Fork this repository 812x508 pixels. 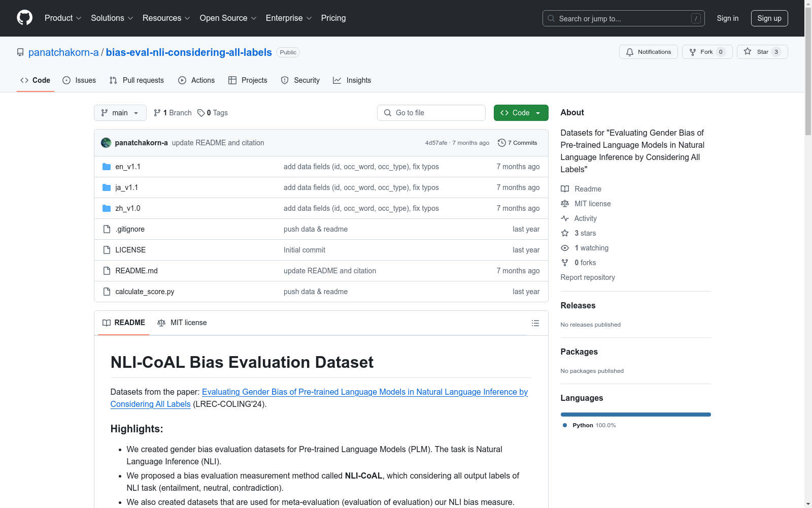point(707,52)
